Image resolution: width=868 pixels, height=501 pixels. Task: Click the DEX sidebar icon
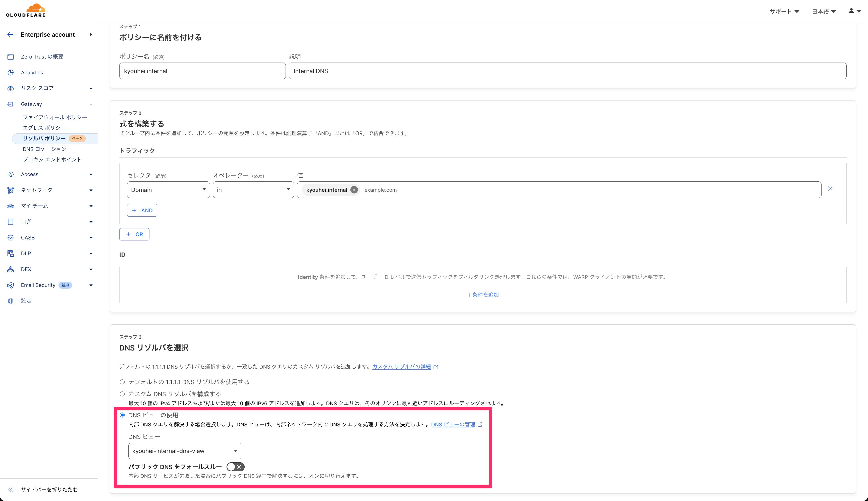[11, 269]
